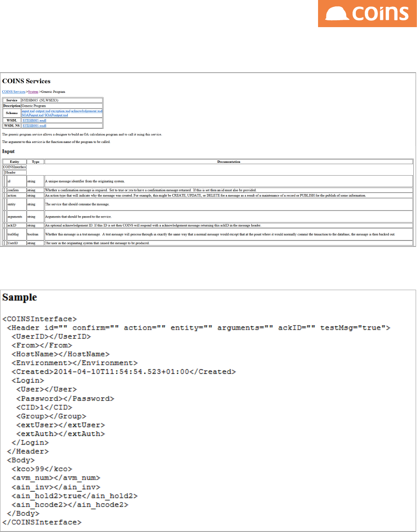This screenshot has height=532, width=417.
Task: Open the COINS Services breadcrumb link
Action: click(14, 92)
